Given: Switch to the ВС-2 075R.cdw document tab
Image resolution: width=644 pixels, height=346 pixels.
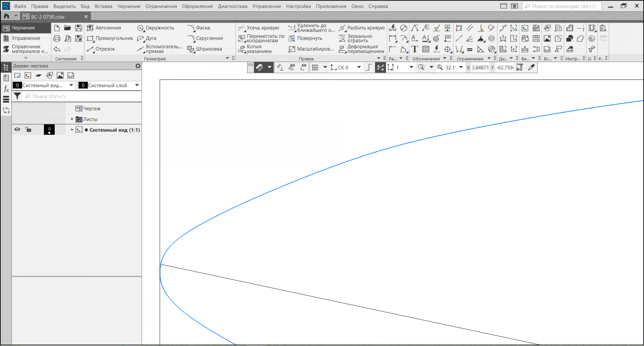Looking at the screenshot, I should pyautogui.click(x=47, y=17).
